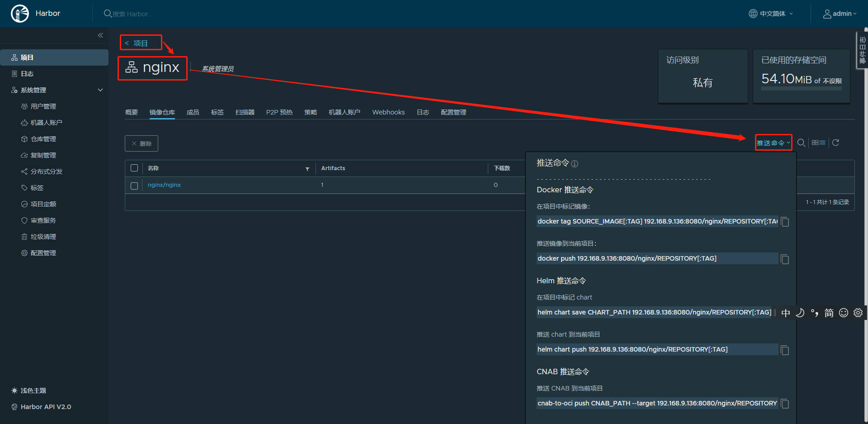Open the P2P 预热 tab
868x424 pixels.
click(279, 112)
